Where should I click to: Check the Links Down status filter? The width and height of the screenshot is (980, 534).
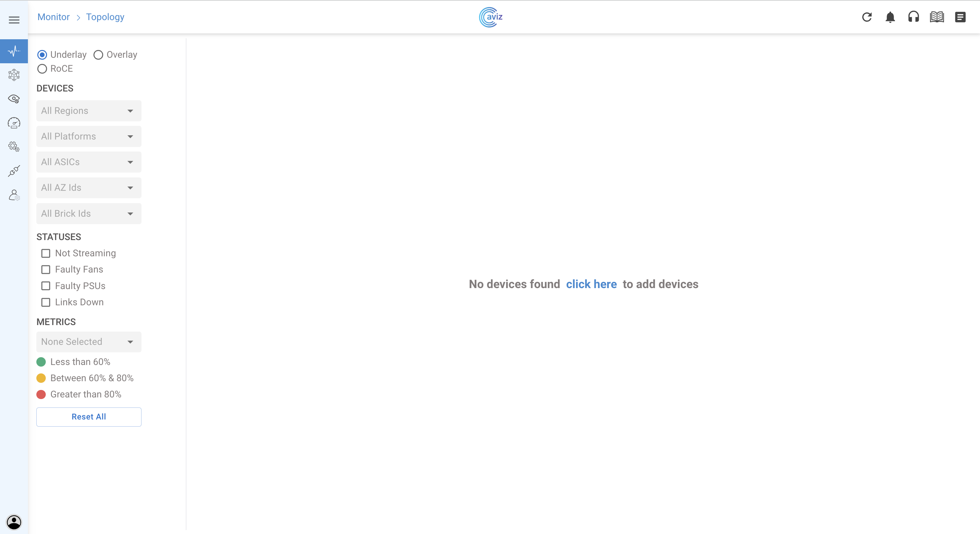tap(46, 302)
